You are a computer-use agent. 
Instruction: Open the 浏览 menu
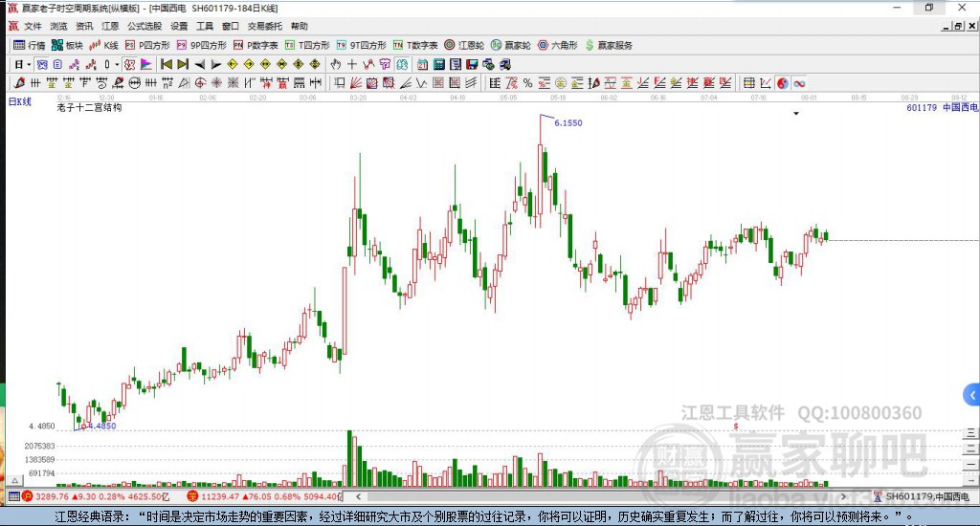coord(58,26)
